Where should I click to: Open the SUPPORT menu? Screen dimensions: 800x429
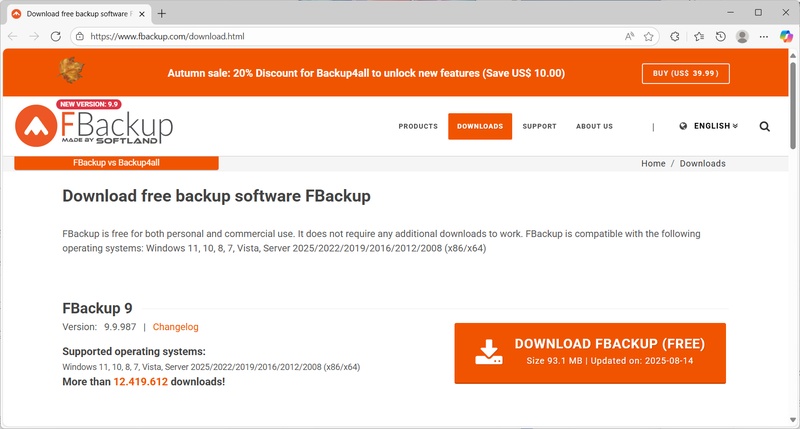539,126
